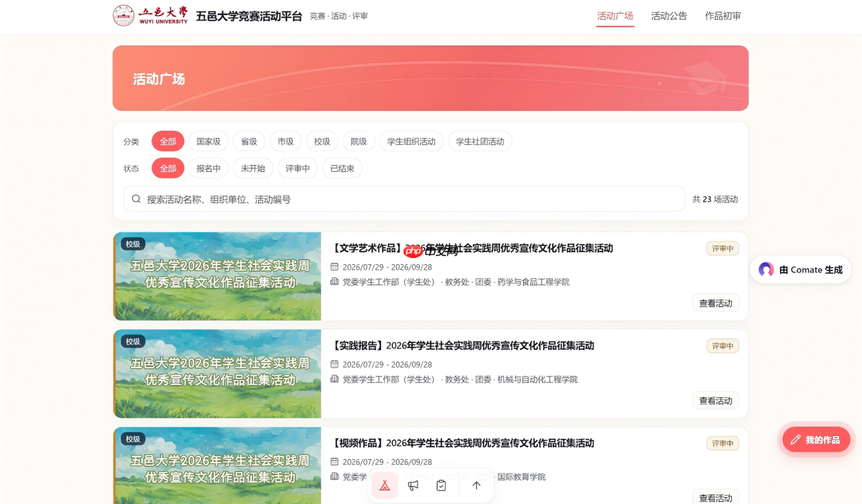
Task: Click 查看活动 on 文学艺术作品 card
Action: point(715,303)
